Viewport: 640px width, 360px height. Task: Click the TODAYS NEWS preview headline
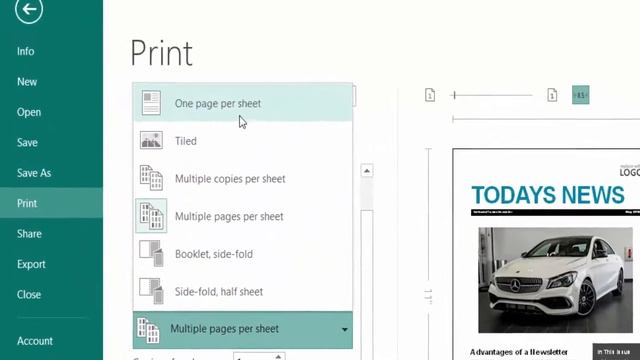click(x=548, y=195)
